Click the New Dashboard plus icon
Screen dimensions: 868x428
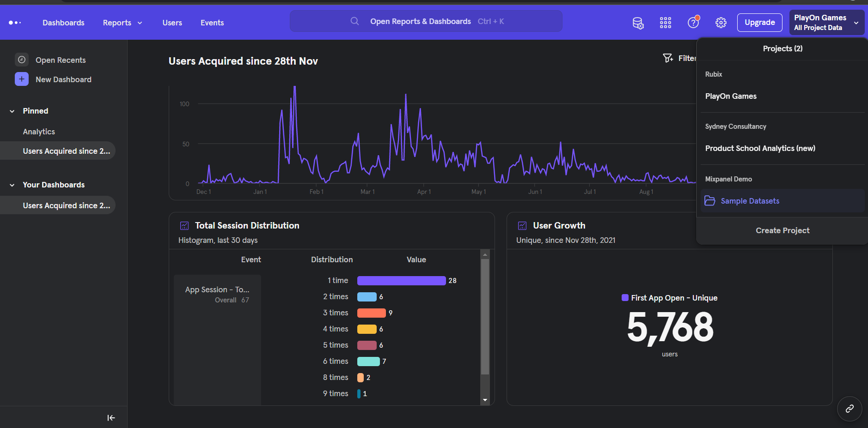click(22, 79)
